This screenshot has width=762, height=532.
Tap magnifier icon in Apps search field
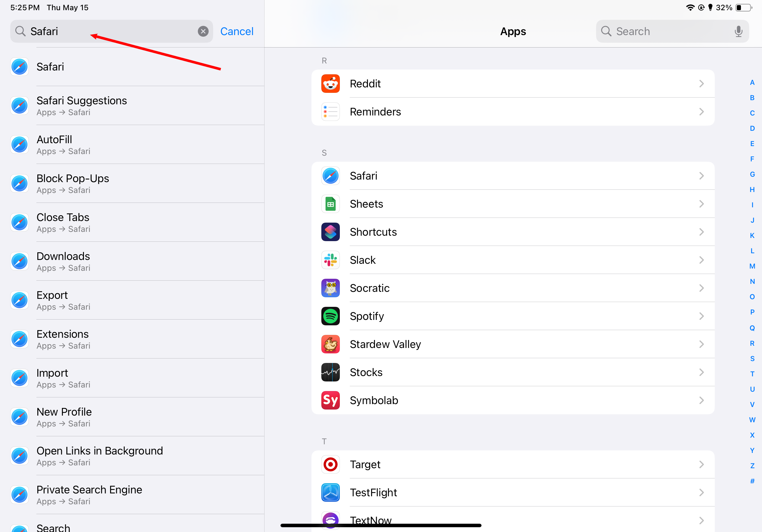[606, 31]
